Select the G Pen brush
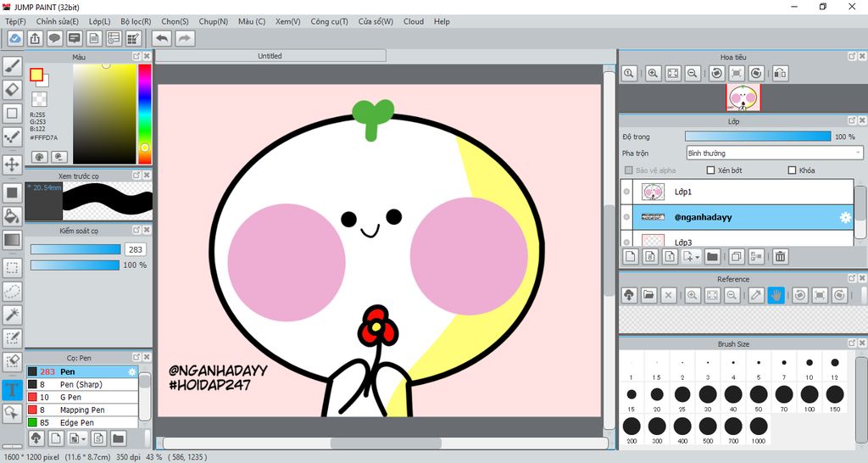 tap(82, 397)
